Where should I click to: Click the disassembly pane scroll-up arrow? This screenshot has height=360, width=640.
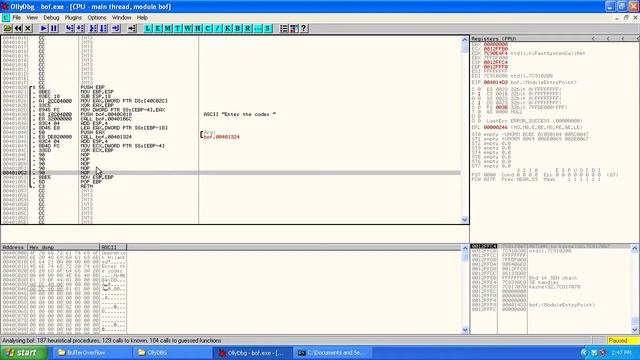click(x=464, y=40)
